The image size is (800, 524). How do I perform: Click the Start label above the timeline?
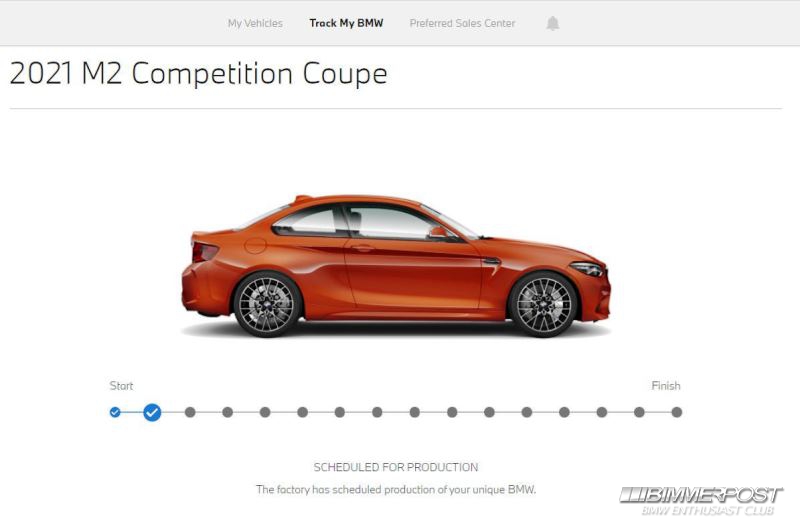click(x=121, y=386)
